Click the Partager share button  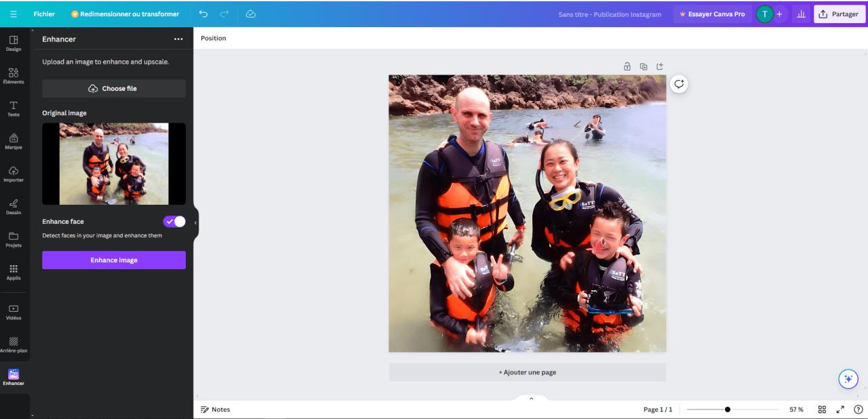840,14
